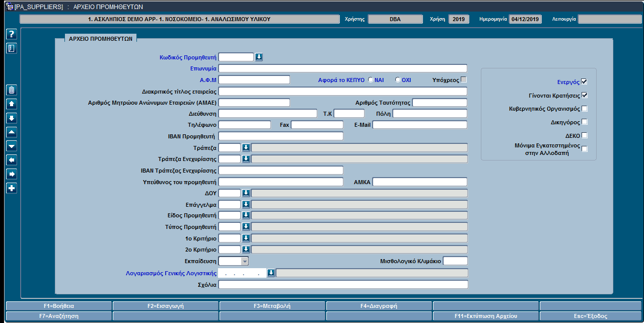Open lookup for Λογαριασμός Γενικής Λογιστικής
Screen dimensions: 644x323
tap(271, 273)
